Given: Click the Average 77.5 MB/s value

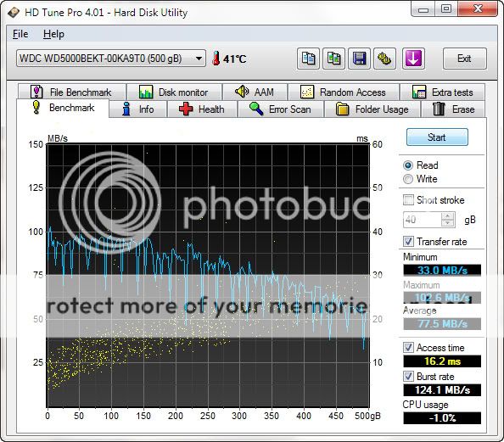Looking at the screenshot, I should click(x=442, y=324).
